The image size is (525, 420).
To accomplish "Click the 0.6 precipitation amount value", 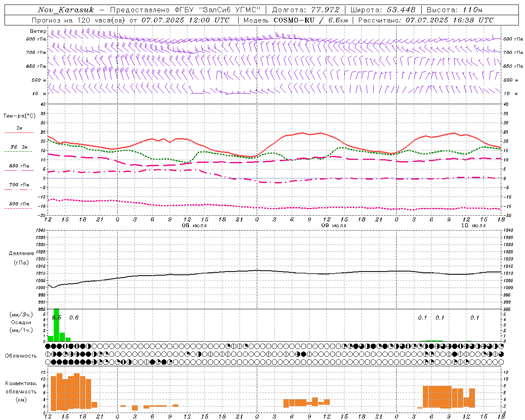I will [74, 317].
